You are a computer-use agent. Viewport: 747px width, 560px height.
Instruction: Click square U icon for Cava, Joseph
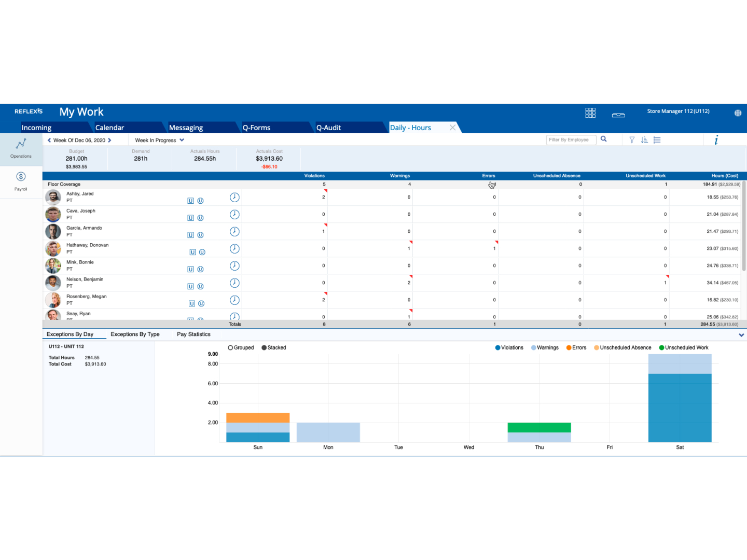coord(190,218)
